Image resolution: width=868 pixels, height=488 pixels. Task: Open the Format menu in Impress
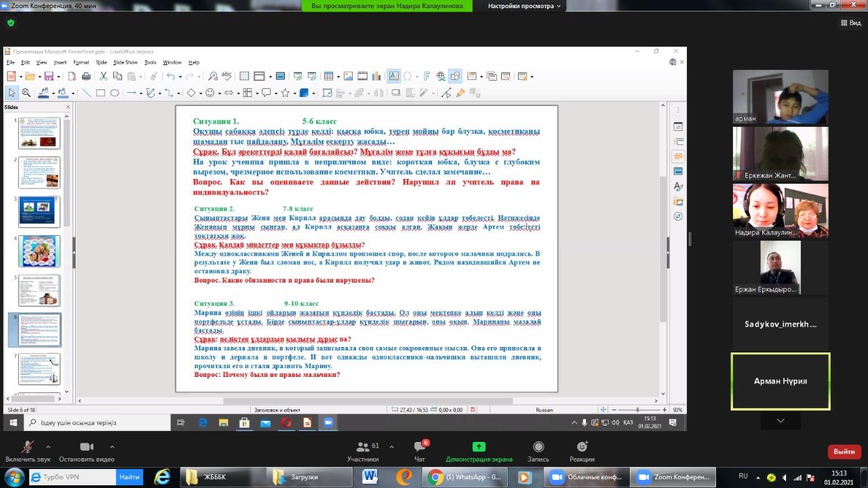coord(81,62)
